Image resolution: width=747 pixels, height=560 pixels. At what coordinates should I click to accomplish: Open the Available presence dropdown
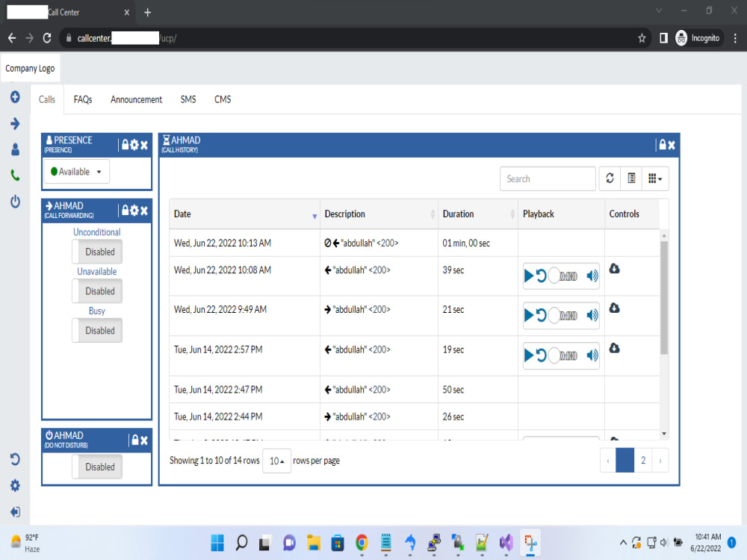click(75, 171)
